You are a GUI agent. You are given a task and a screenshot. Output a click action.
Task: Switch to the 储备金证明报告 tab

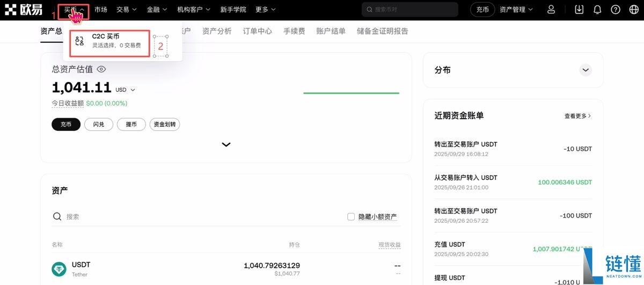383,31
